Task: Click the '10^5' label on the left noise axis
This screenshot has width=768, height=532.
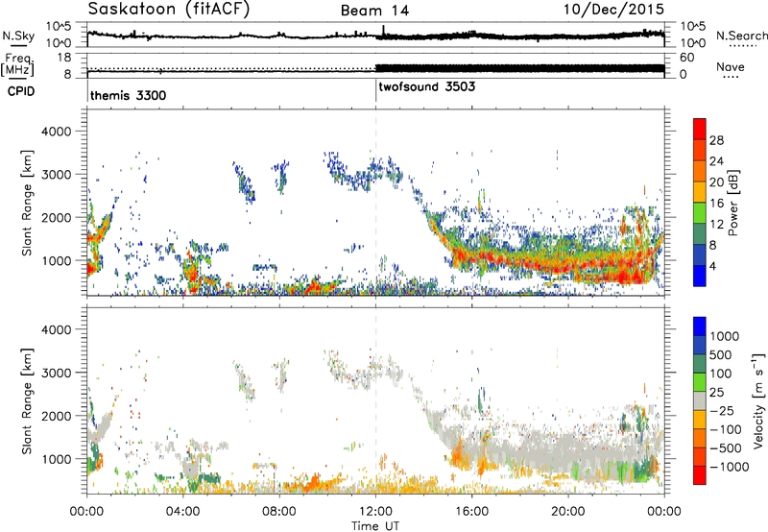Action: (x=59, y=27)
